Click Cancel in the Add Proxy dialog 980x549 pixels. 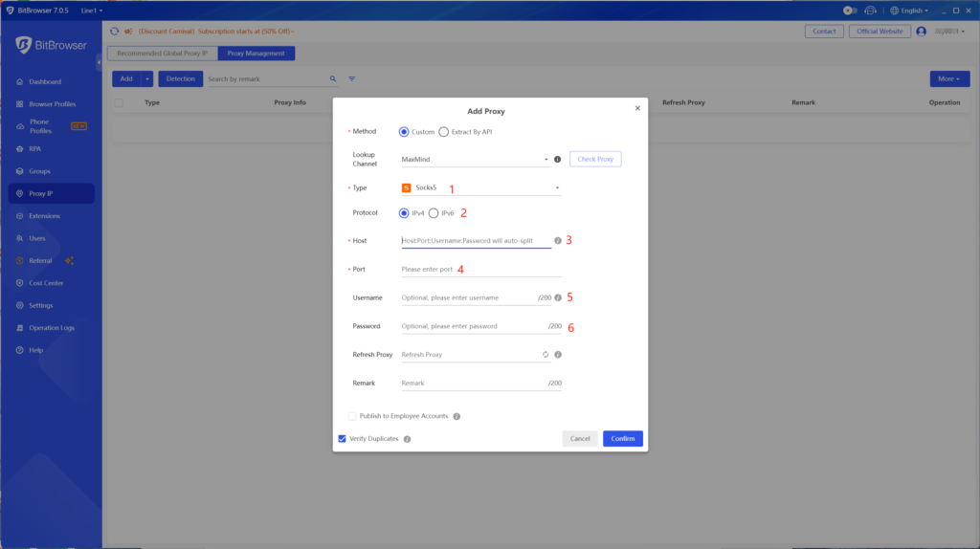[x=580, y=438]
